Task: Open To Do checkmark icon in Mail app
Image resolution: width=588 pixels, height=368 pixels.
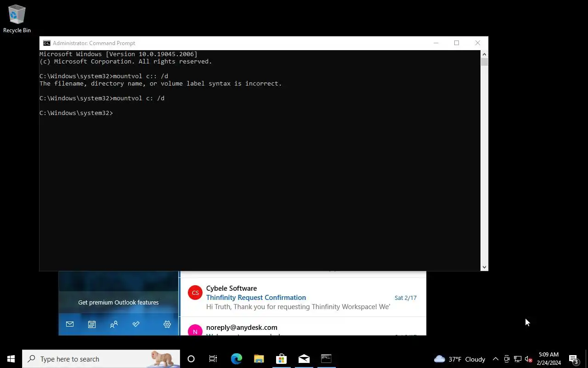Action: click(x=136, y=324)
